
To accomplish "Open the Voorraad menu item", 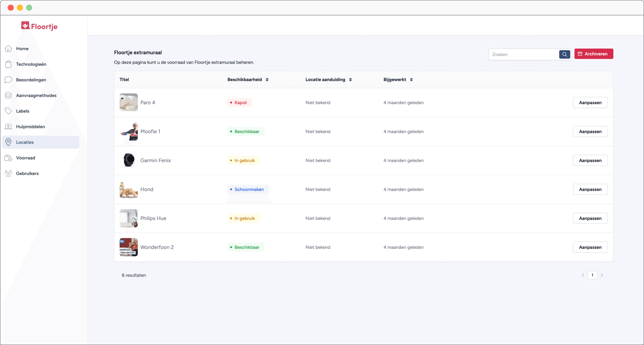I will click(x=25, y=158).
